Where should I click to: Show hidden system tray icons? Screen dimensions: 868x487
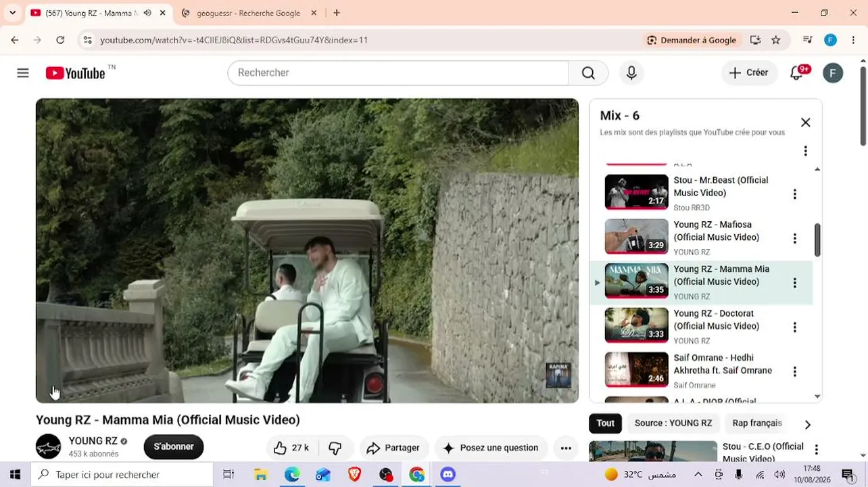pyautogui.click(x=698, y=475)
